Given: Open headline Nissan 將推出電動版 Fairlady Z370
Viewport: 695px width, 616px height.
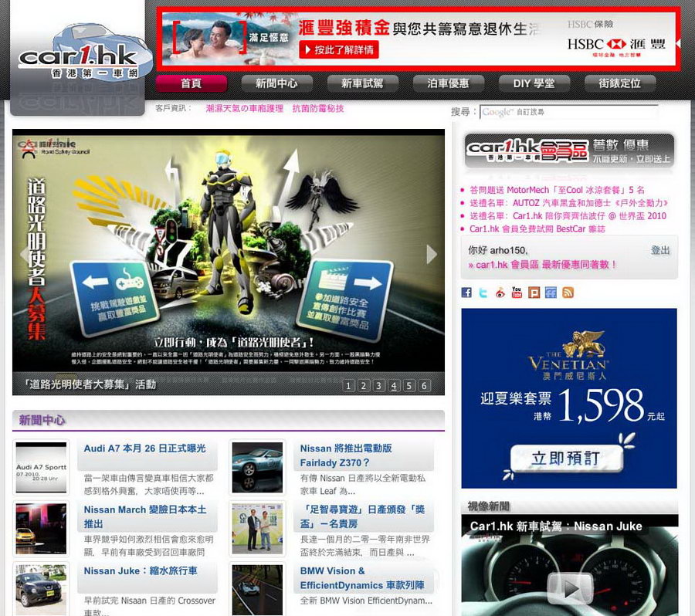Looking at the screenshot, I should 346,455.
